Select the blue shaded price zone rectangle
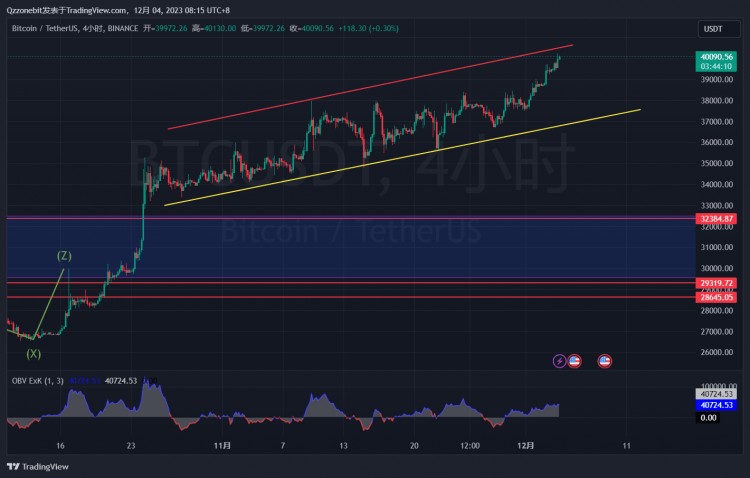 click(351, 247)
